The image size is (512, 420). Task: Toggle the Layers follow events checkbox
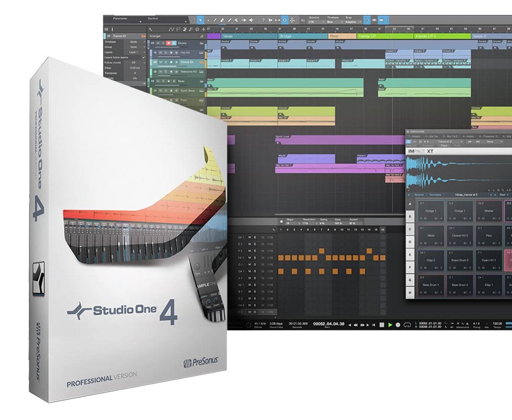(x=143, y=57)
